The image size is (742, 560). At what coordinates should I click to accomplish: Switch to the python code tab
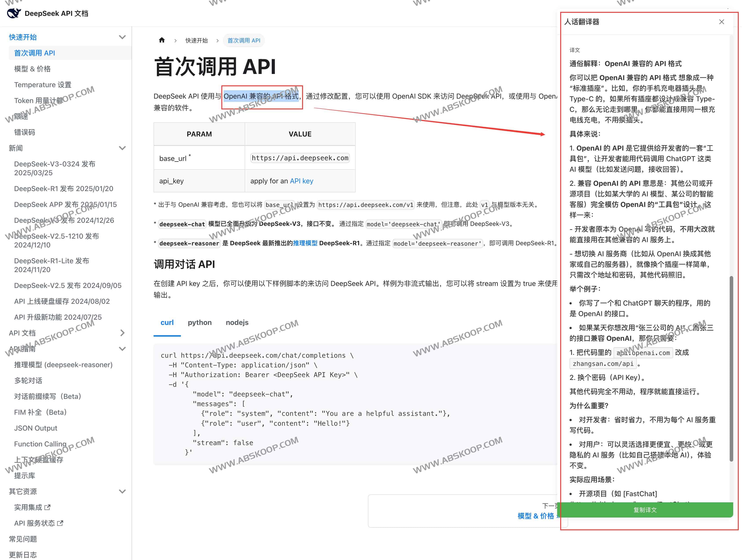(200, 322)
